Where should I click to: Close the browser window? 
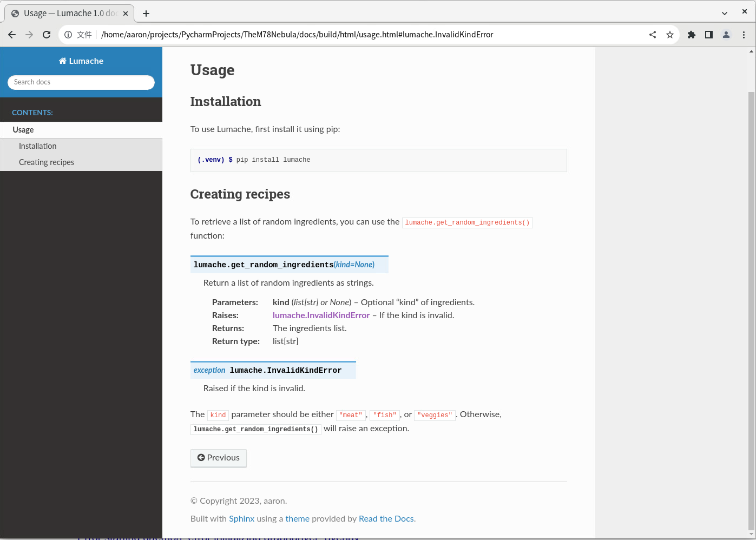(x=745, y=11)
